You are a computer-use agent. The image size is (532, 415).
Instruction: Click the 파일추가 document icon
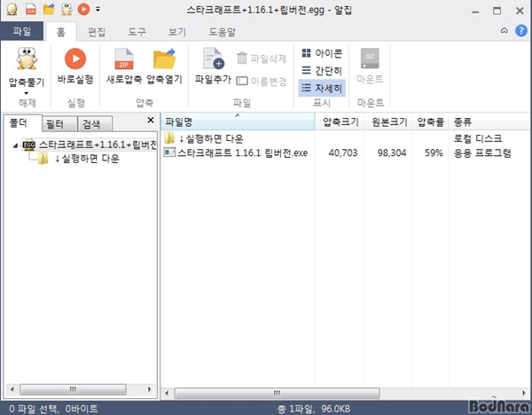(213, 59)
